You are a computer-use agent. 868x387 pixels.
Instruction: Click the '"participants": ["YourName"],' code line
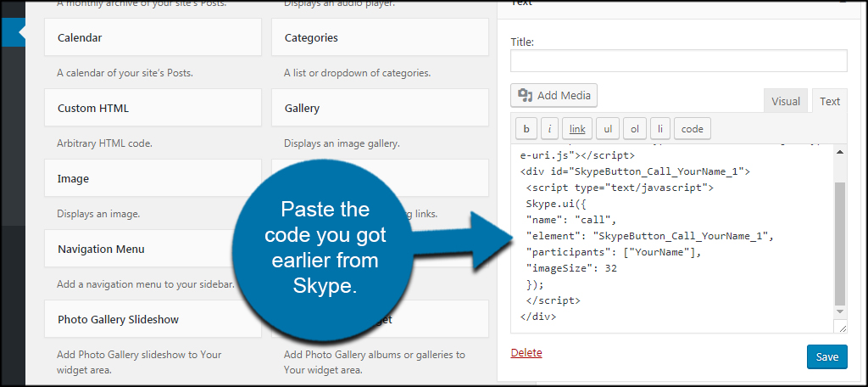point(614,252)
